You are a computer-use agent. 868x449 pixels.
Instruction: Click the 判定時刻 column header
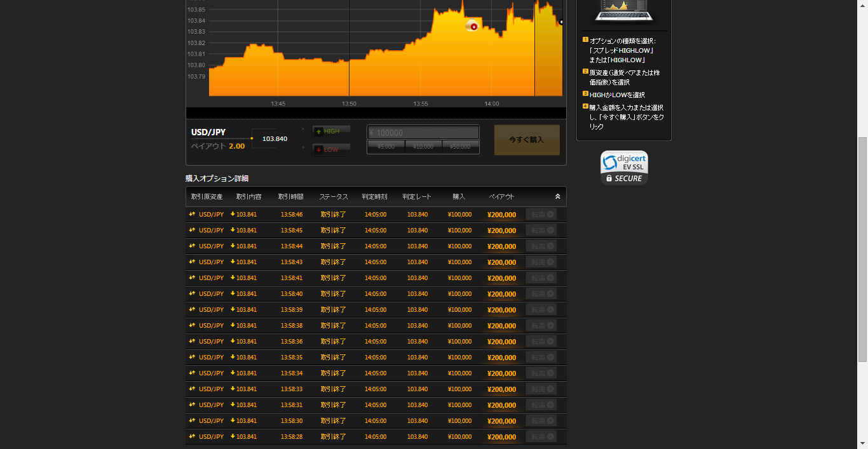pyautogui.click(x=375, y=197)
